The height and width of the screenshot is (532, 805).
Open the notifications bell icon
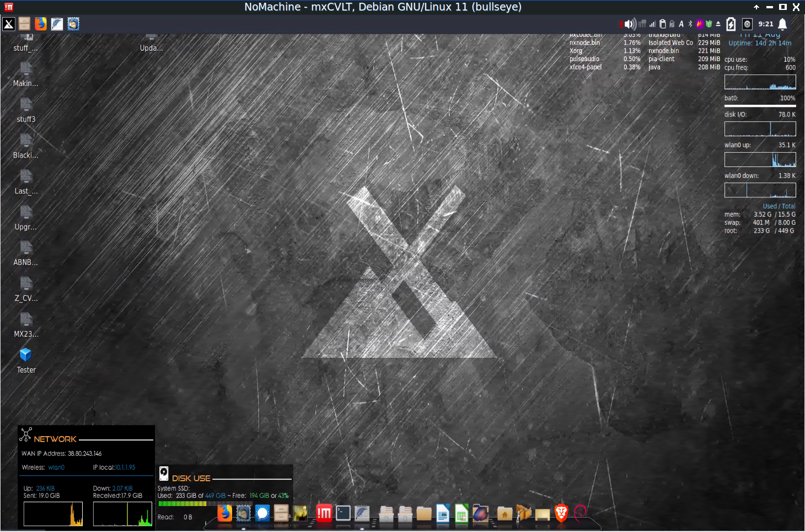(x=782, y=24)
